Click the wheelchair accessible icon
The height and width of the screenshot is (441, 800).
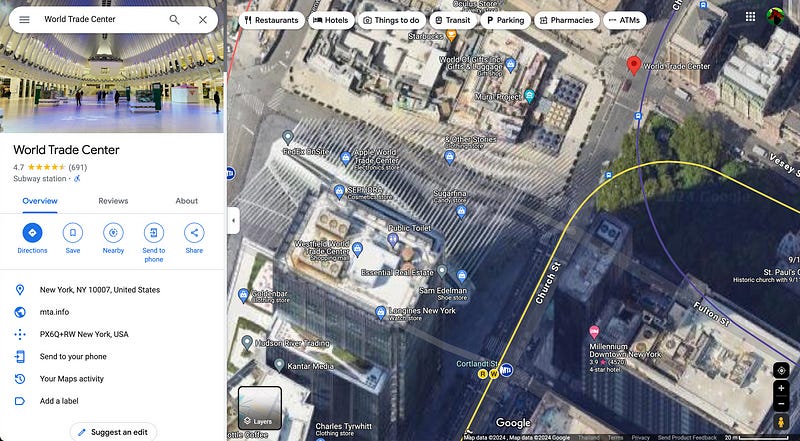coord(78,179)
